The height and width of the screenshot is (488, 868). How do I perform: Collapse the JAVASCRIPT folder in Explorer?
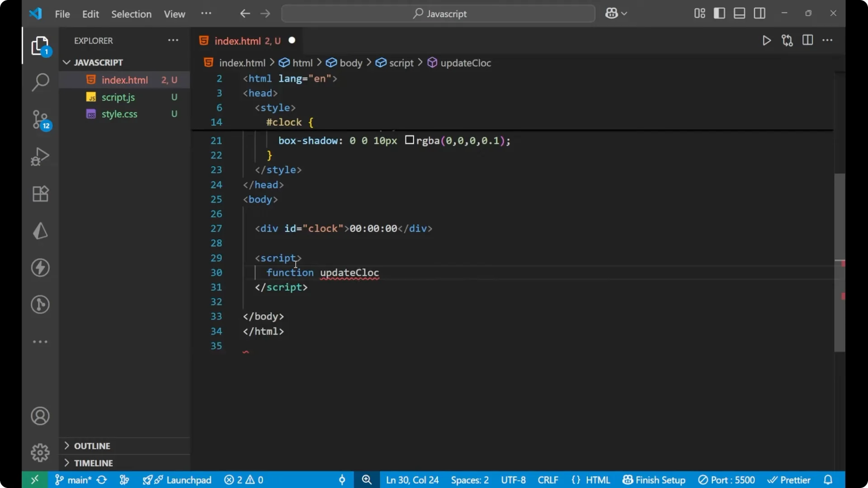point(66,62)
